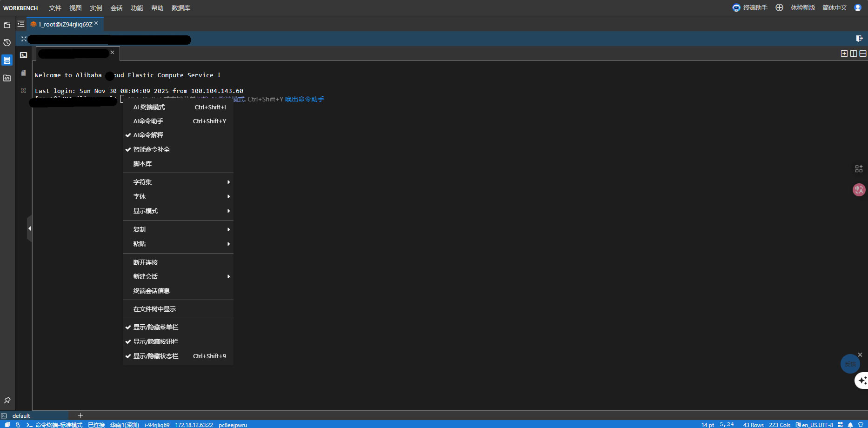The width and height of the screenshot is (868, 428).
Task: Toggle 显示/隐藏按钮栏 option
Action: point(178,341)
